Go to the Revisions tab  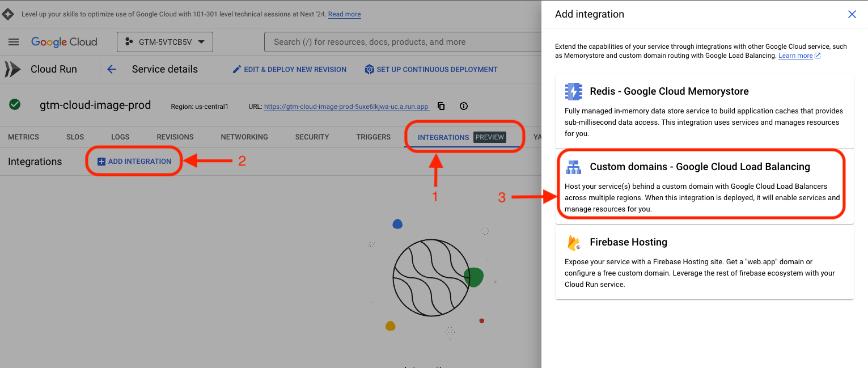[175, 137]
